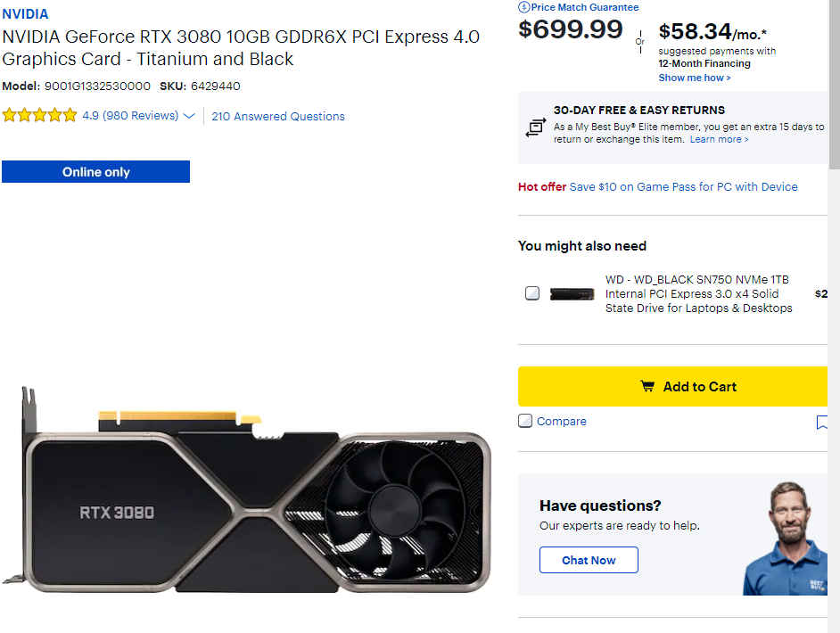Click the Online only badge
The width and height of the screenshot is (840, 633).
coord(95,172)
